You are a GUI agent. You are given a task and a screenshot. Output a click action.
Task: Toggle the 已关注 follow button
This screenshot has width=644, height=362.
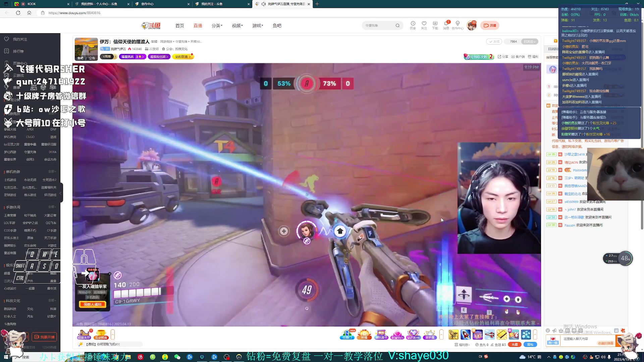[x=530, y=42]
